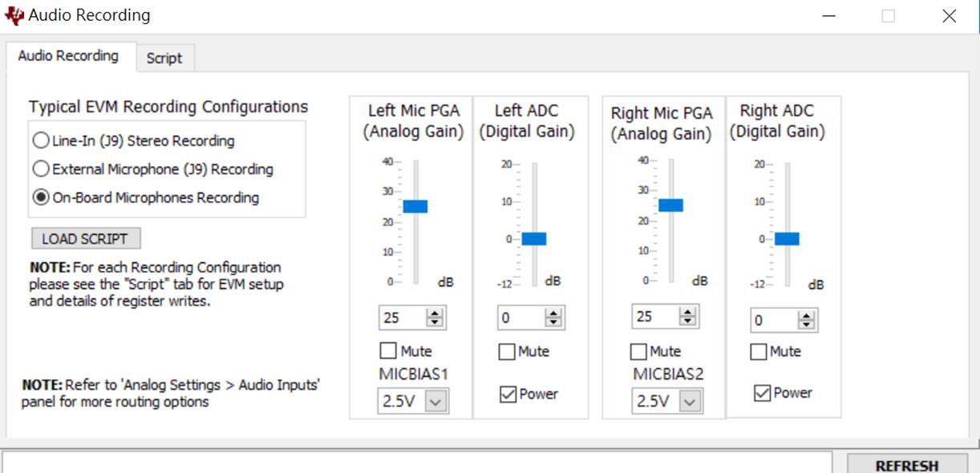Maximize the Audio Recording window
Image resolution: width=980 pixels, height=473 pixels.
888,15
